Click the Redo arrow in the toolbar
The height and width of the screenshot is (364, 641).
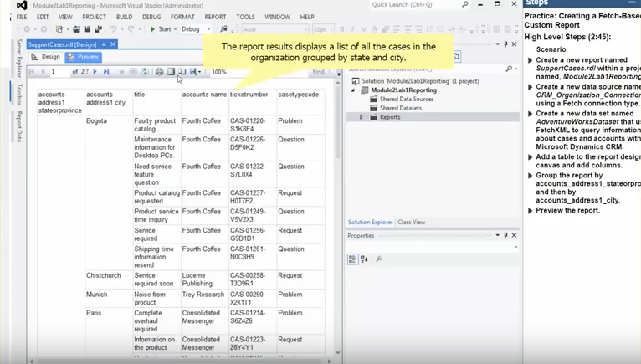pos(131,29)
